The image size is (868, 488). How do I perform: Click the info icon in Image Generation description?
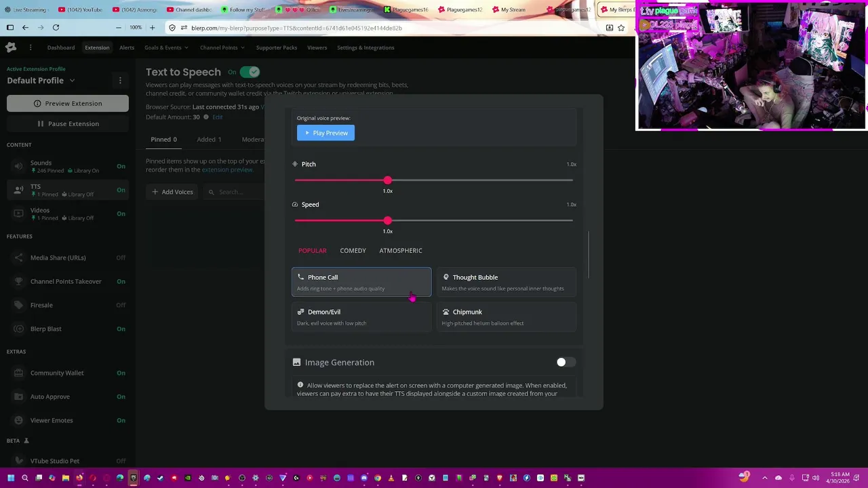[300, 385]
